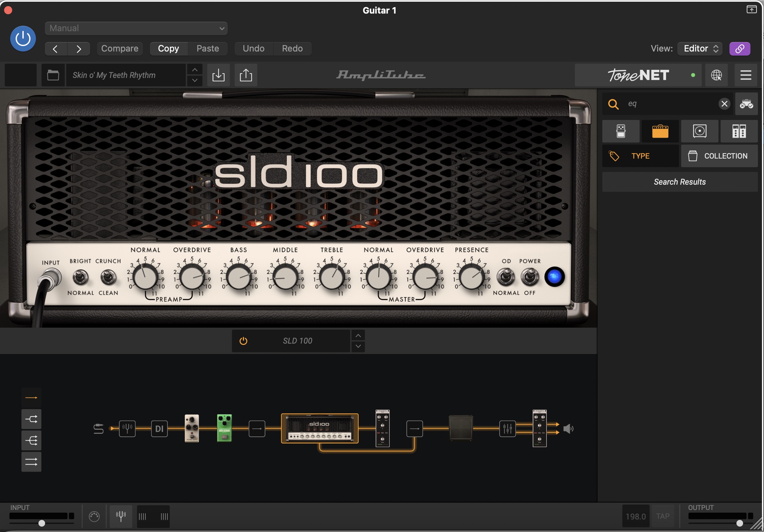Select the cabinet speaker category tab
The height and width of the screenshot is (532, 764).
click(700, 131)
